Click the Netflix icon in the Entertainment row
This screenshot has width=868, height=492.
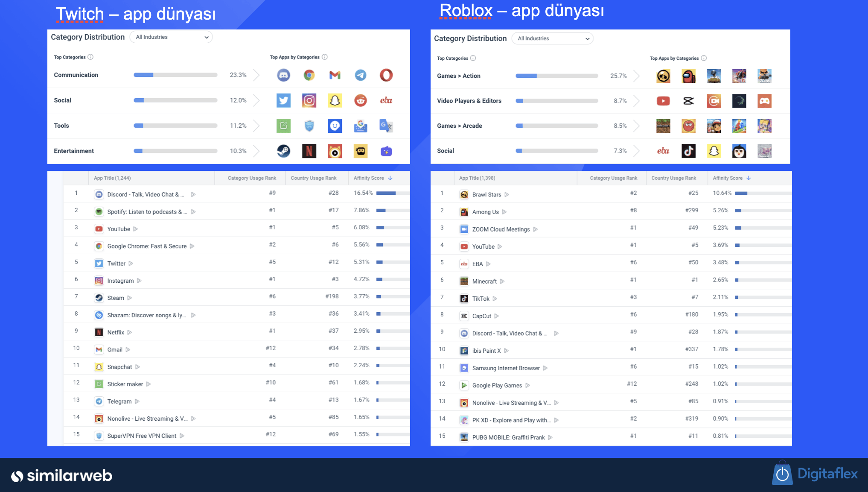(x=309, y=151)
